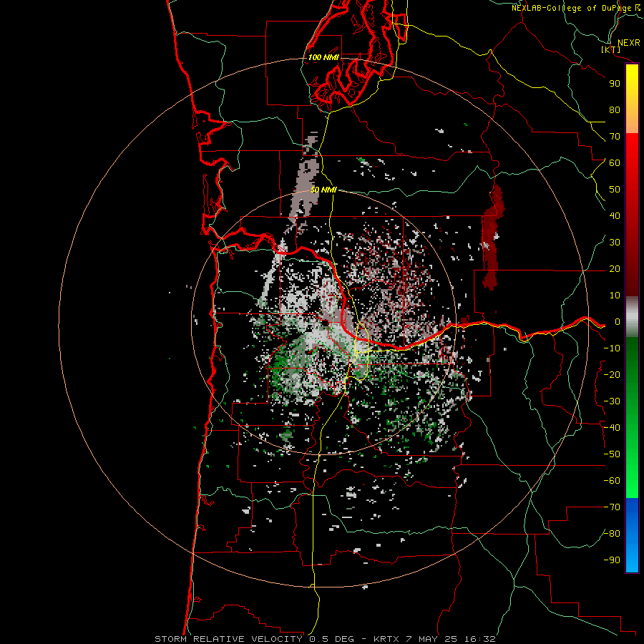Click the -20 value on velocity scale

coord(612,374)
